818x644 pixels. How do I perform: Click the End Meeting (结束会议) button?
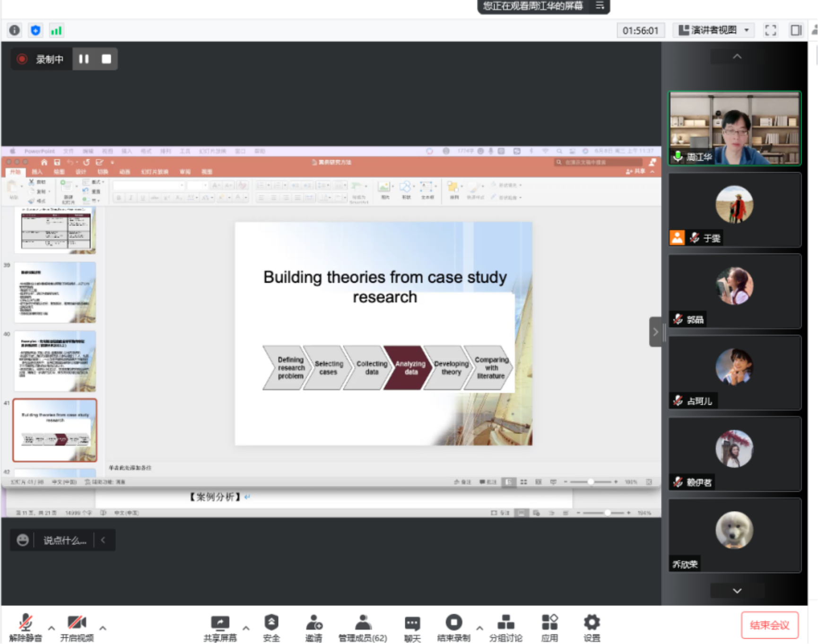coord(769,625)
